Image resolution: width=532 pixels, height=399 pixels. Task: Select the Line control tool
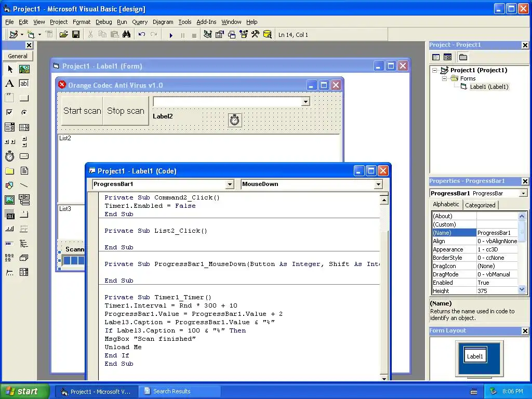coord(24,185)
